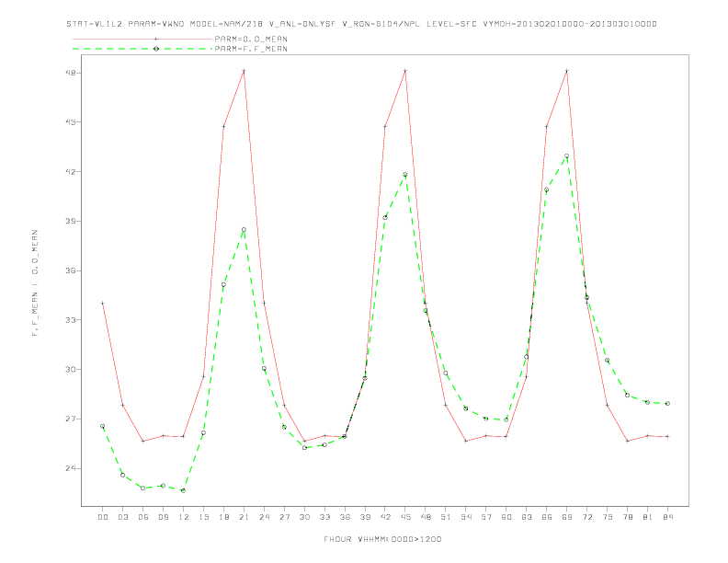The width and height of the screenshot is (728, 563).
Task: Click x-axis tick label 78
Action: [x=627, y=517]
